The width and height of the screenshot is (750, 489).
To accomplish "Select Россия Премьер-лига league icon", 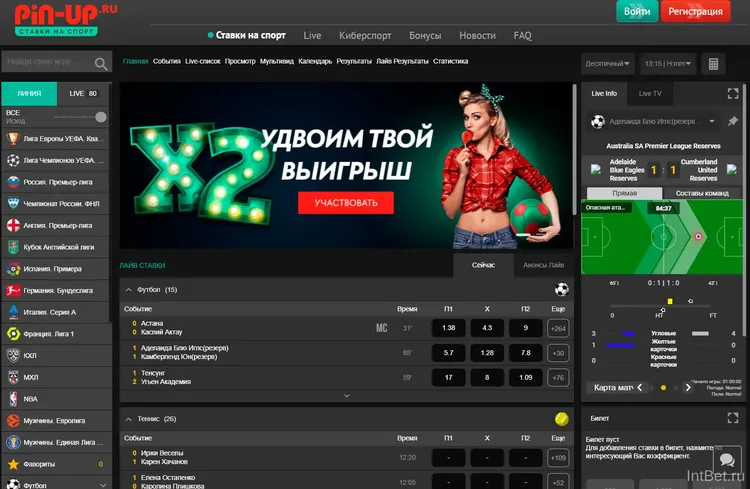I will point(13,182).
